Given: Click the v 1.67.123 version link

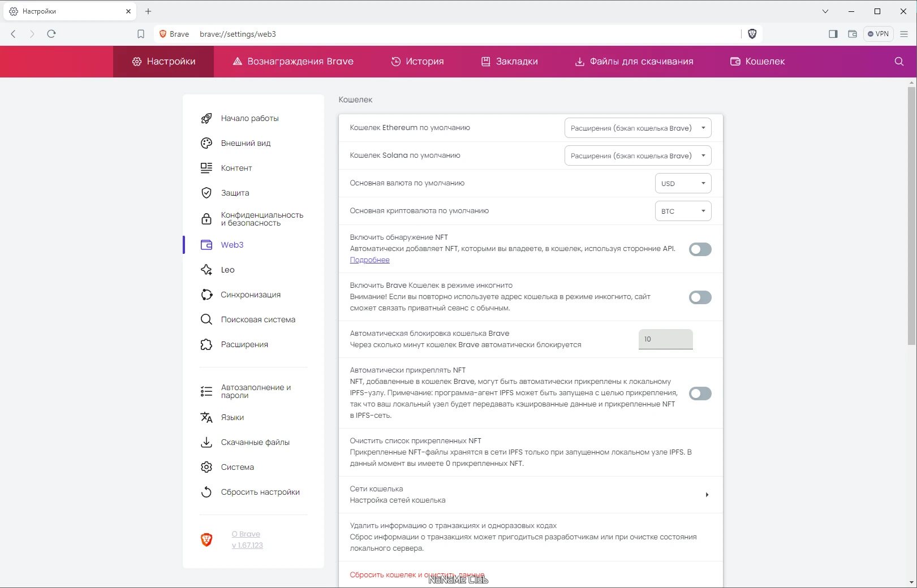Looking at the screenshot, I should click(x=247, y=545).
